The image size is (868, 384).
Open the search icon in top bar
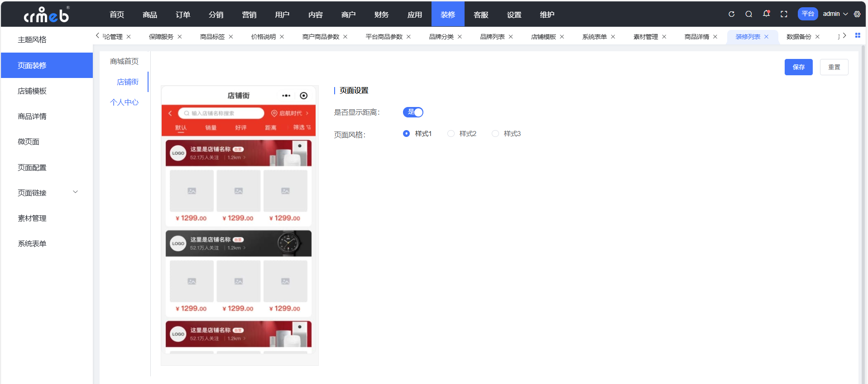pos(749,14)
